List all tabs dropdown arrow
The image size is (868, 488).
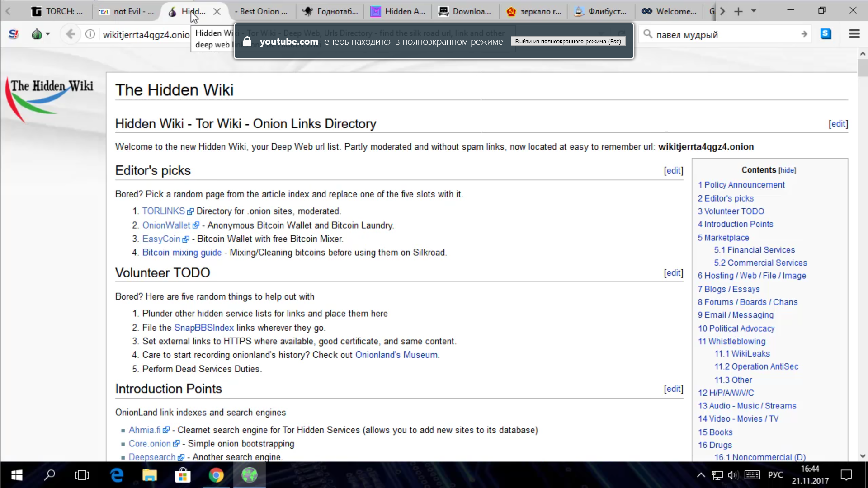point(754,11)
